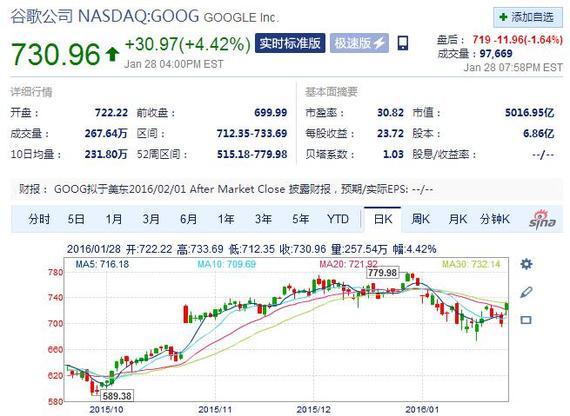Image resolution: width=570 pixels, height=416 pixels.
Task: Click the market cap 5016.95亿
Action: click(530, 113)
